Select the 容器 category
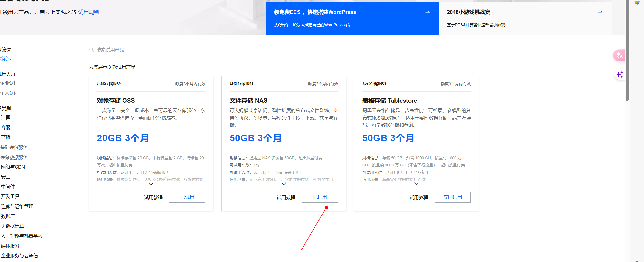Screen dimensions: 644x262 [x=6, y=127]
